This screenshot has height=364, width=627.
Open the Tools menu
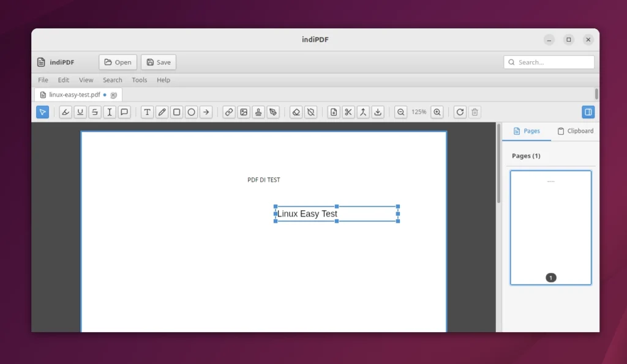coord(139,80)
